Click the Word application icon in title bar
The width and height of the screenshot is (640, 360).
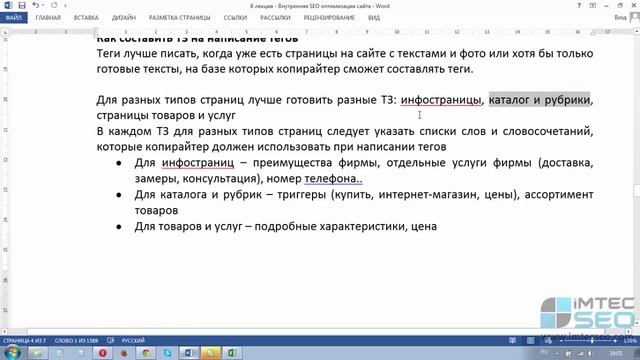[x=8, y=5]
